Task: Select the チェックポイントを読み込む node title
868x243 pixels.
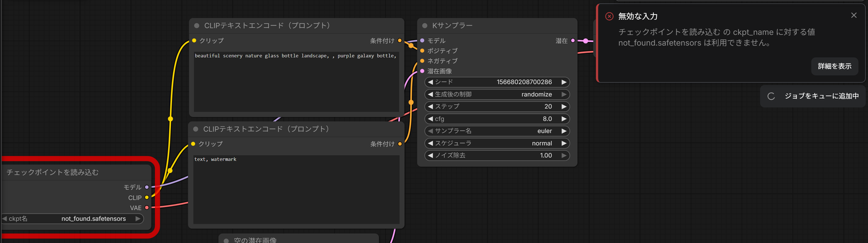Action: [x=53, y=172]
